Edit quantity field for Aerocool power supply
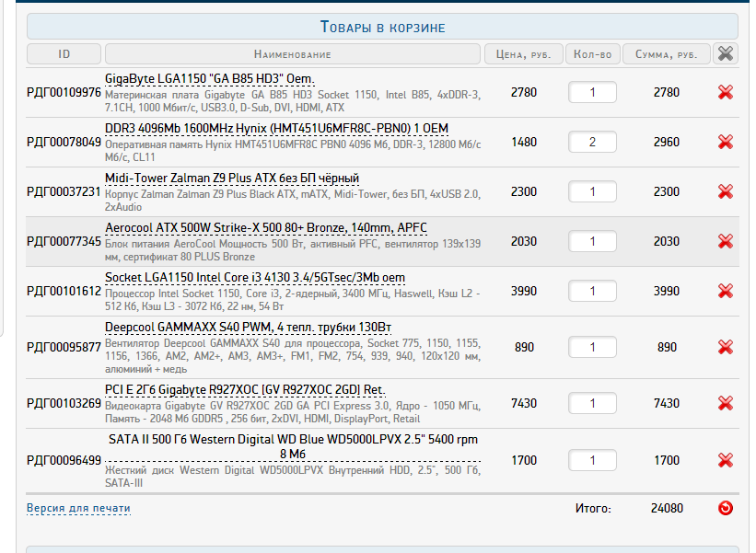 click(x=592, y=241)
